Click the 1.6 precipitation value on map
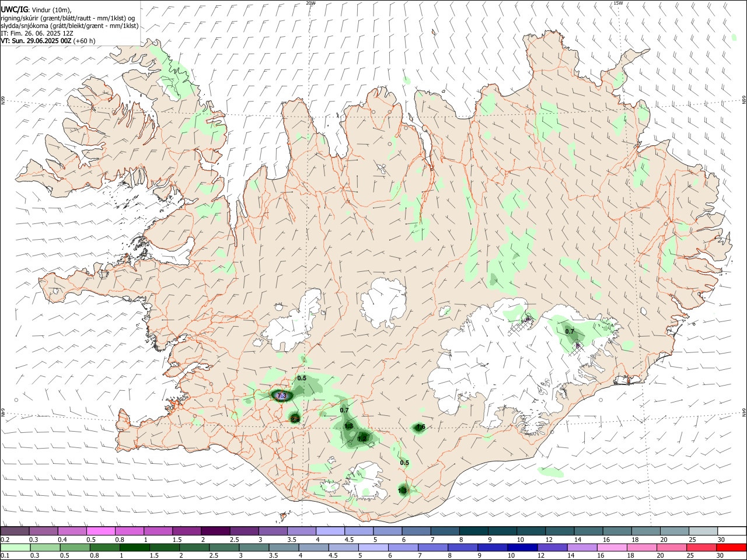Image resolution: width=747 pixels, height=560 pixels. point(420,428)
